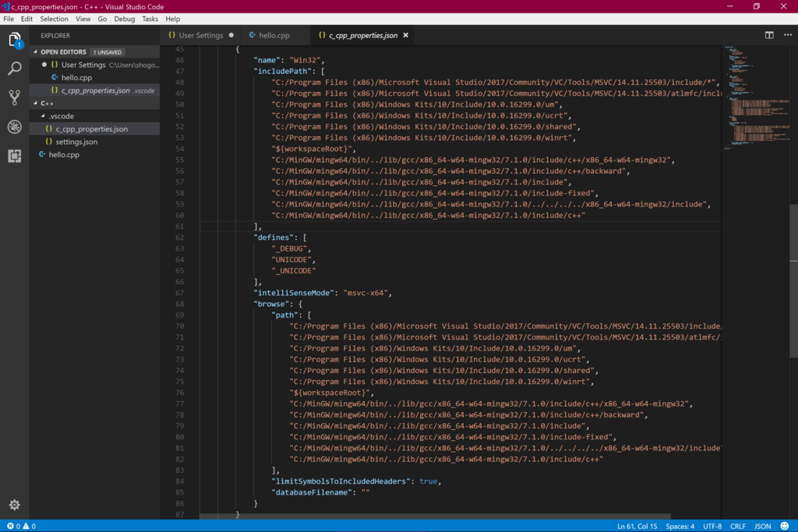Click the "defines" key

(274, 238)
